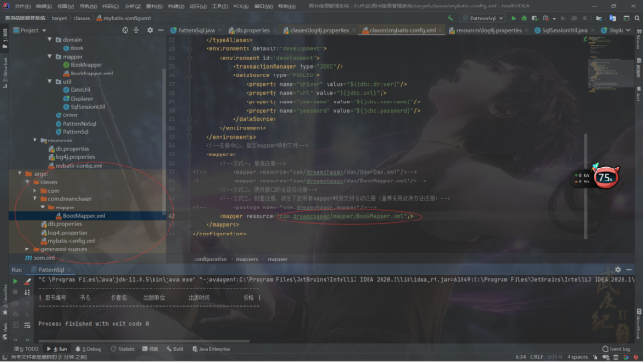Viewport: 644px width, 362px height.
Task: Open the TODO tool window
Action: (26, 349)
